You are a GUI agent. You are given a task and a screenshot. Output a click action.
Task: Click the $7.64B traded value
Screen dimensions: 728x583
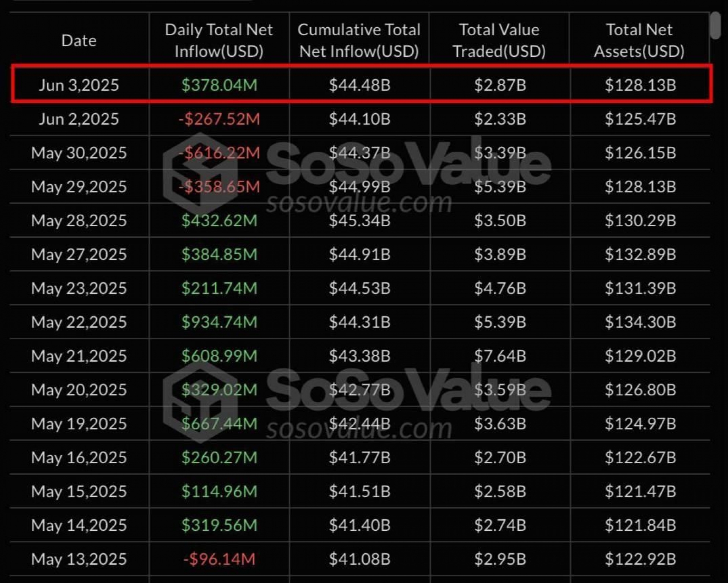pyautogui.click(x=500, y=356)
